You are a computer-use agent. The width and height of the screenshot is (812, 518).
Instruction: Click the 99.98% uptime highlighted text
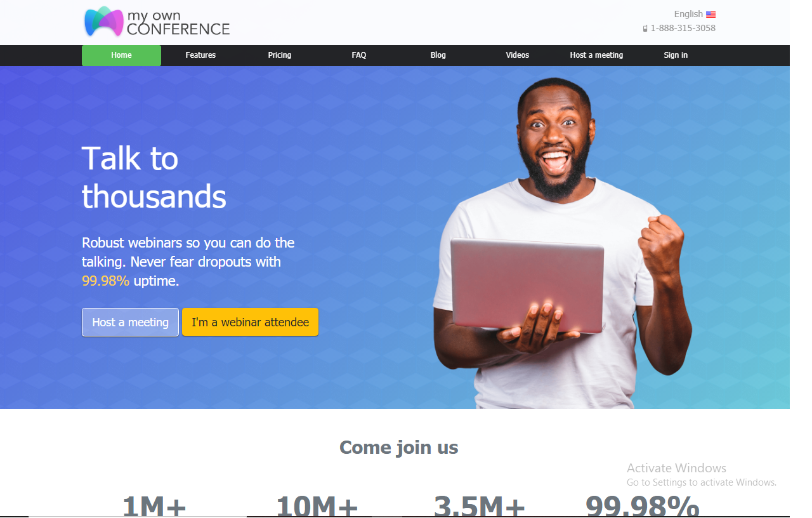105,281
